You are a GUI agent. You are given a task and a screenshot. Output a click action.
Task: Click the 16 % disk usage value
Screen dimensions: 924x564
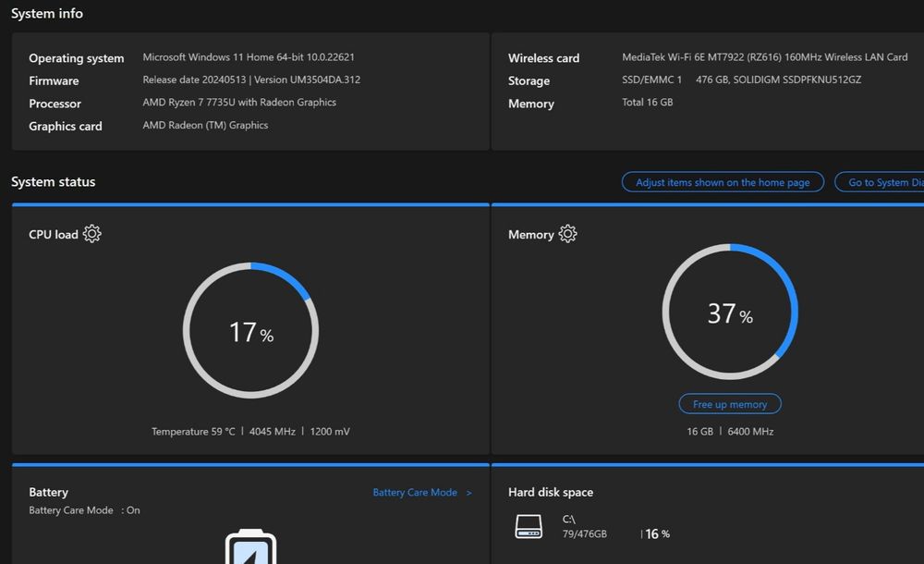(657, 533)
